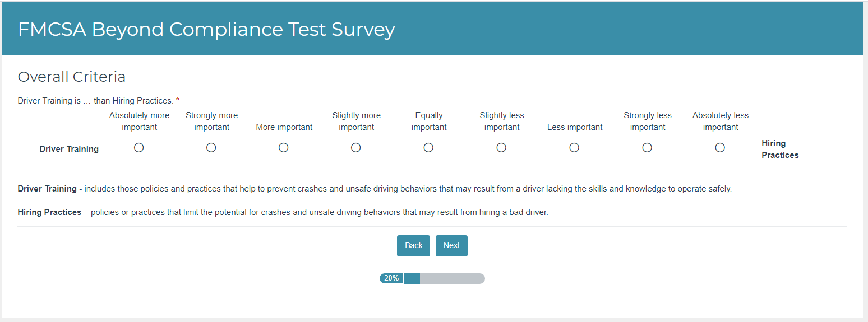Click the 'Overall Criteria' section heading
Image resolution: width=868 pixels, height=322 pixels.
point(72,77)
